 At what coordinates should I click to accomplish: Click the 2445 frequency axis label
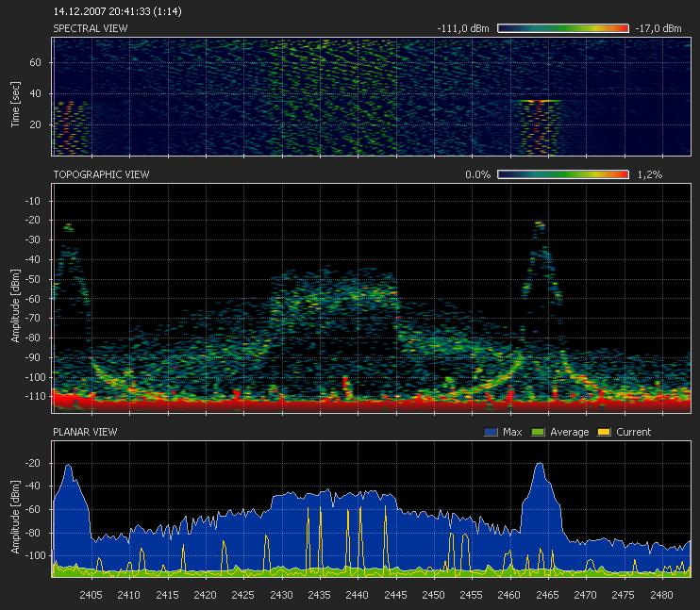click(x=396, y=595)
